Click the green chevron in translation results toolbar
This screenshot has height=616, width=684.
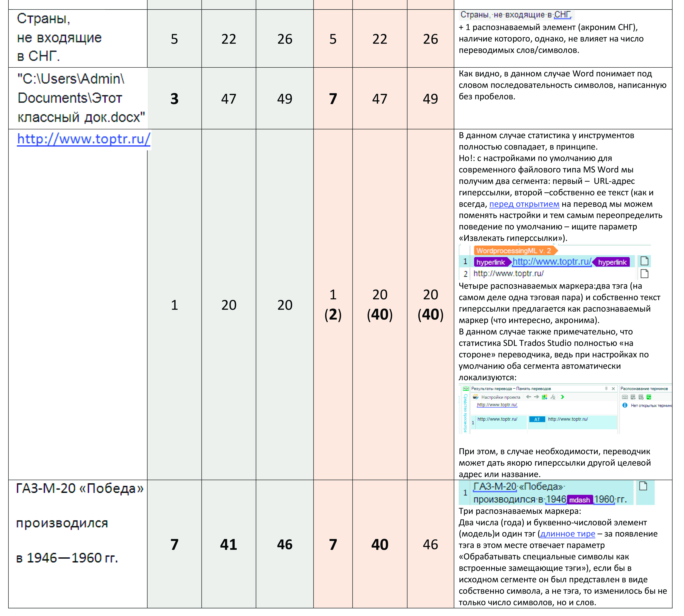coord(562,397)
